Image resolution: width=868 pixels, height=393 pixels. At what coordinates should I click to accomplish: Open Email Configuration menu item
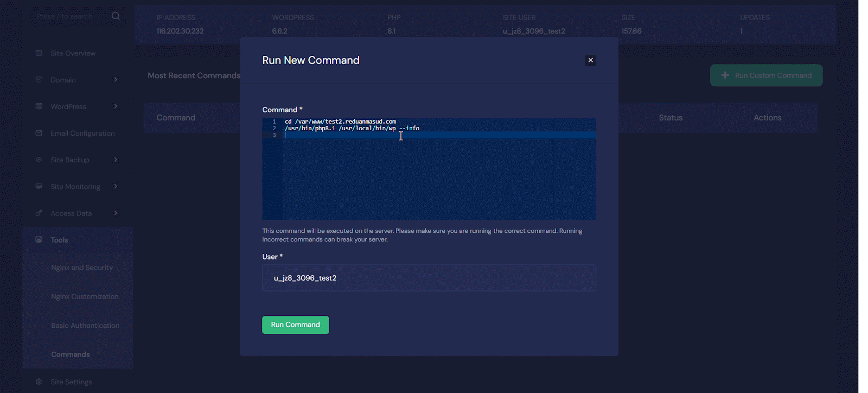(82, 133)
